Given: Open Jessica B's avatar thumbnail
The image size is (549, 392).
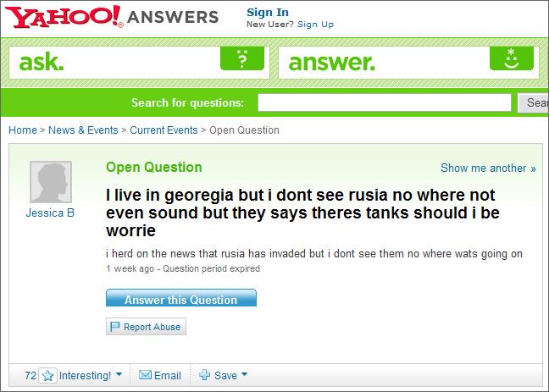Looking at the screenshot, I should click(50, 182).
